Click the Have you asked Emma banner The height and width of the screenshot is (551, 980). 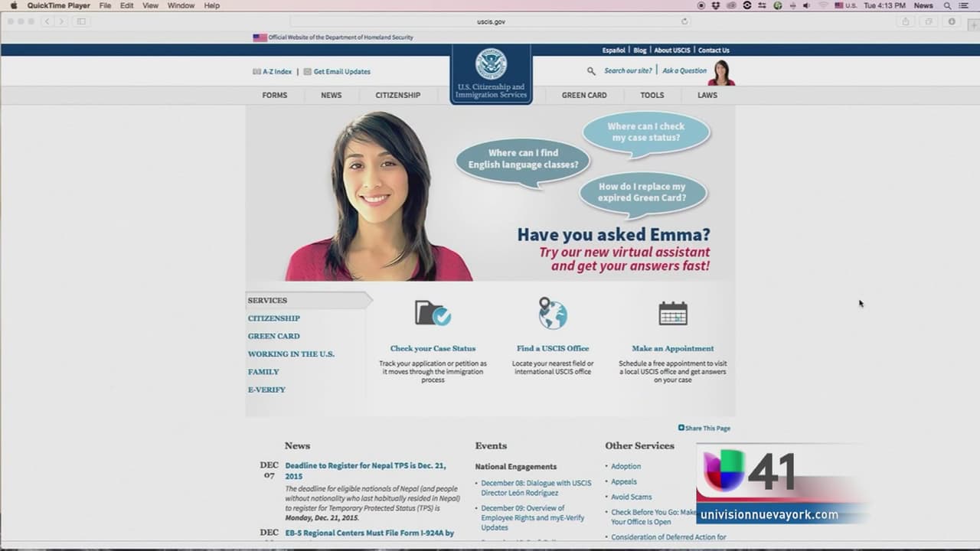[x=612, y=235]
